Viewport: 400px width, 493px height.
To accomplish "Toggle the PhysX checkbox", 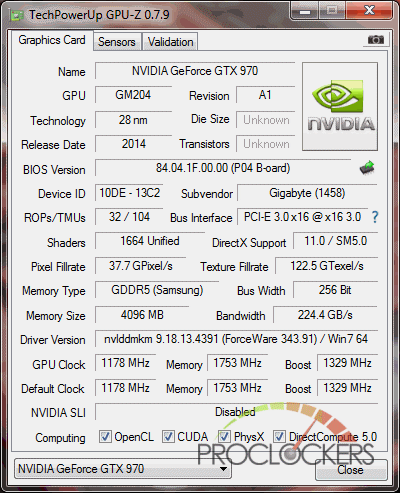I will coord(224,436).
